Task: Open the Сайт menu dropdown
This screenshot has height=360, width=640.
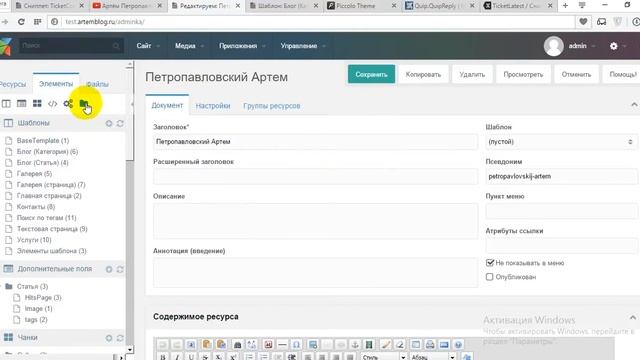Action: [x=148, y=46]
